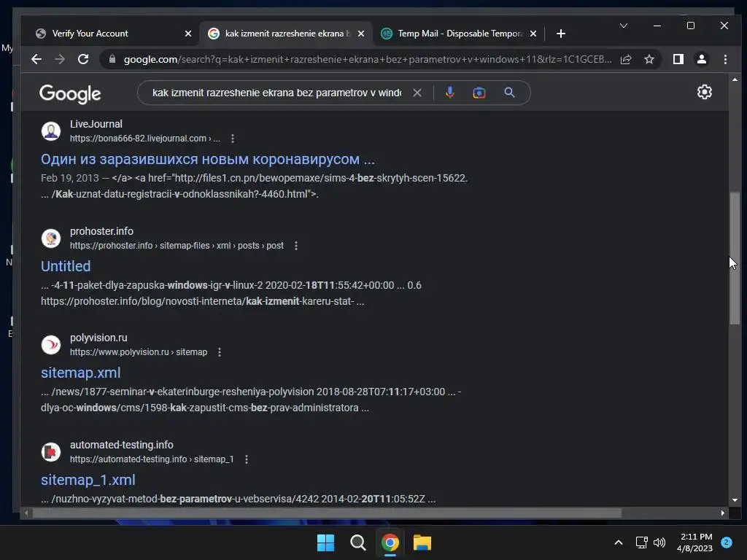
Task: Open network status in system tray
Action: pos(641,542)
